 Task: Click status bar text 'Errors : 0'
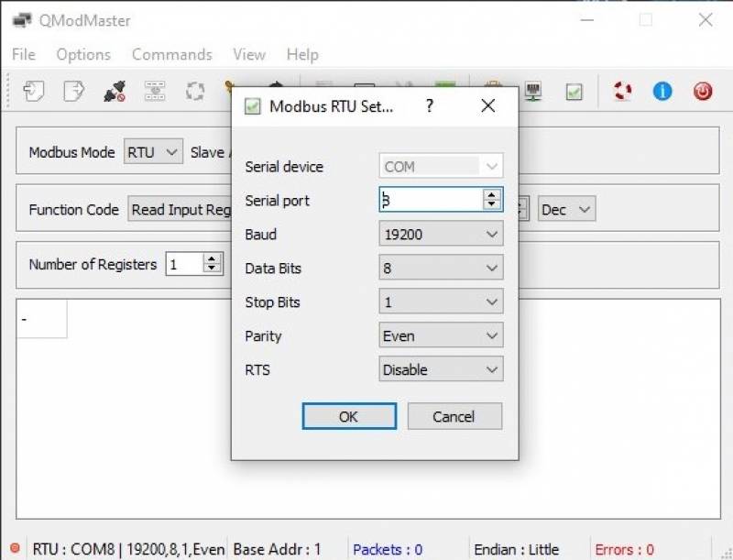[x=624, y=549]
